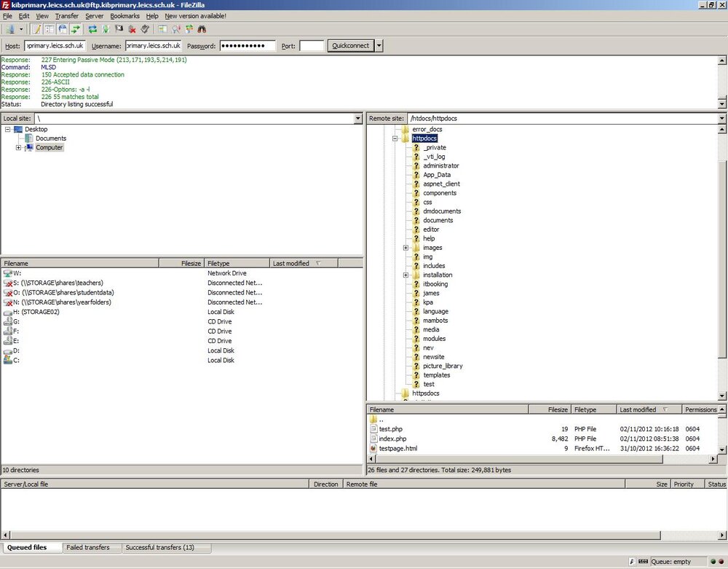Open the Quickconnect history dropdown arrow

[x=379, y=45]
